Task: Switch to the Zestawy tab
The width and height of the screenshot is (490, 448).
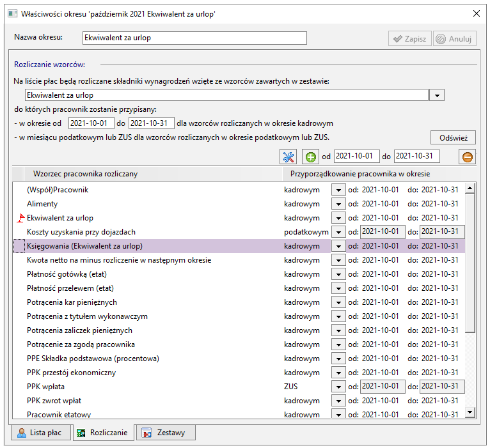Action: 165,433
